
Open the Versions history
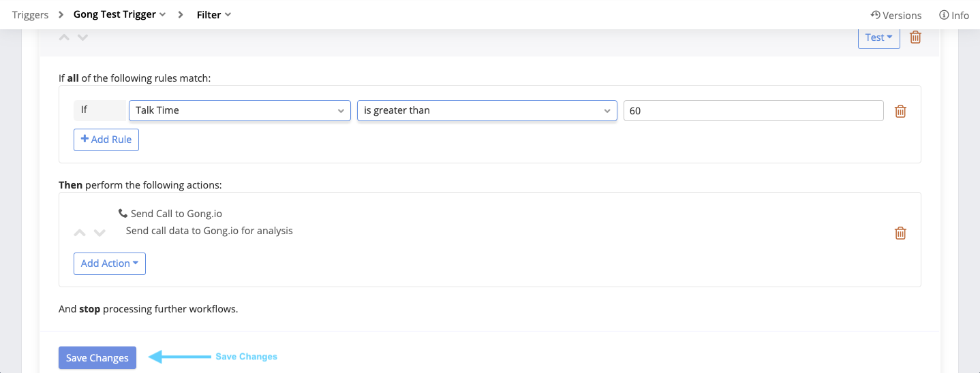895,15
